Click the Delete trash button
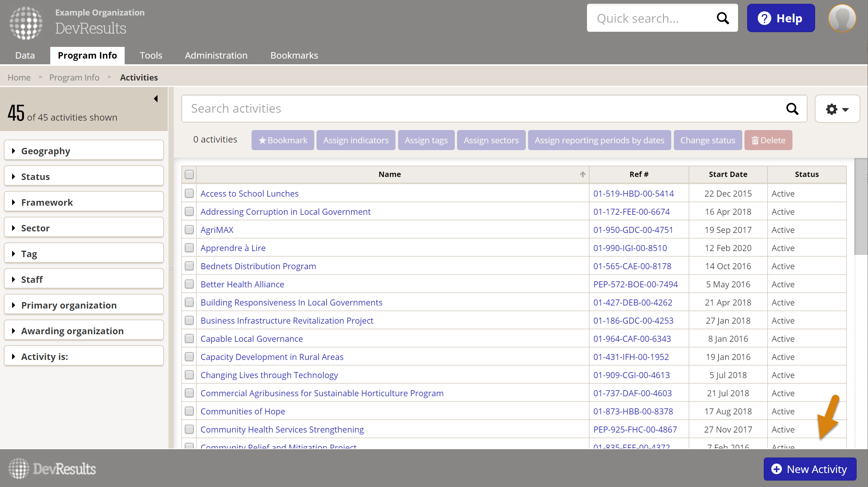 tap(768, 140)
